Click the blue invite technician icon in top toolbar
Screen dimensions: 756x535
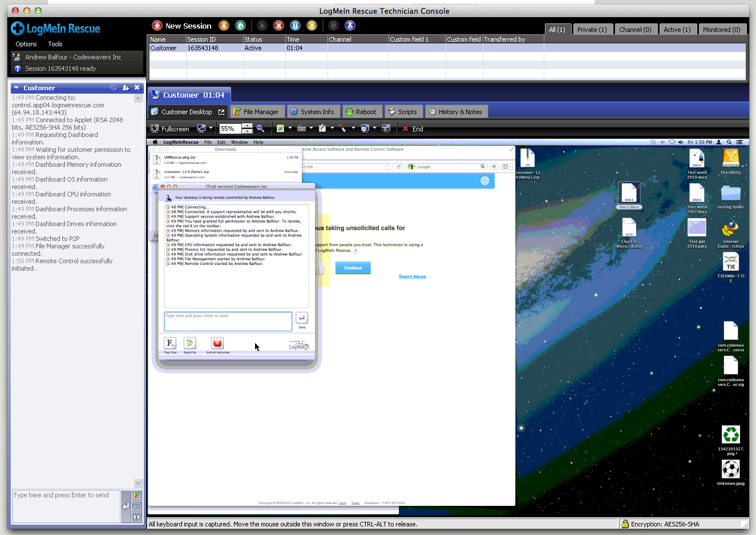350,26
